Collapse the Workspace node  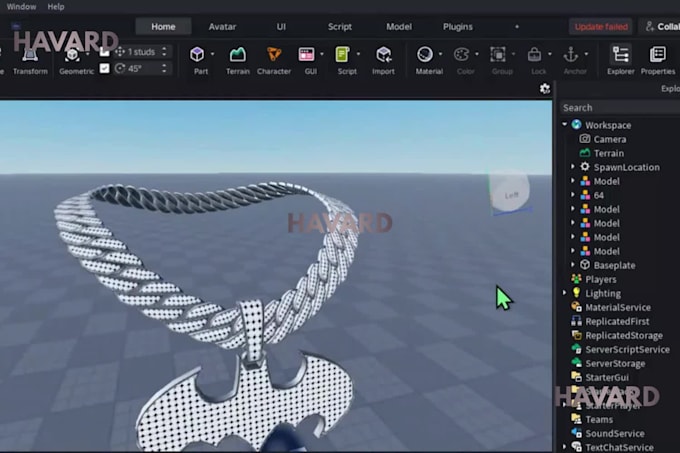[564, 124]
